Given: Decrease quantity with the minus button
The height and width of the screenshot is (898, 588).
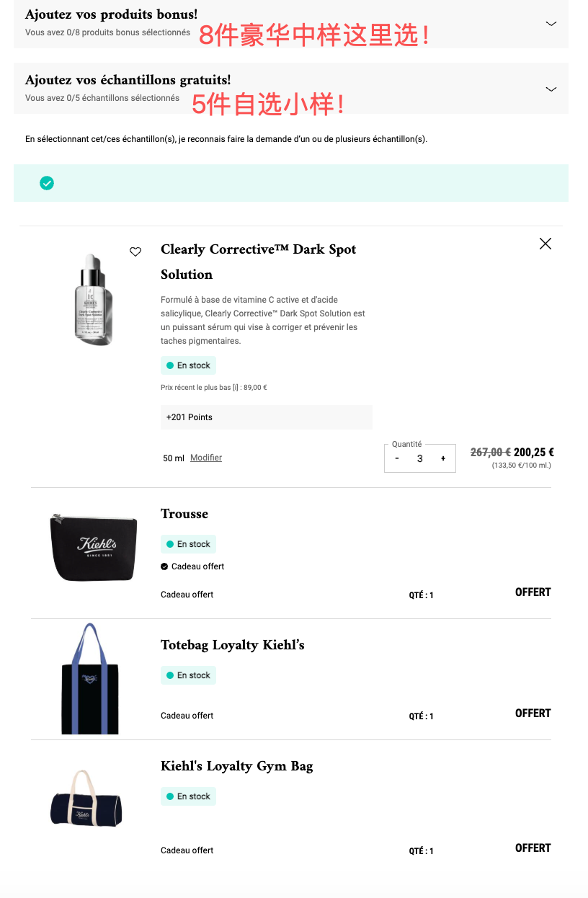Looking at the screenshot, I should [397, 458].
